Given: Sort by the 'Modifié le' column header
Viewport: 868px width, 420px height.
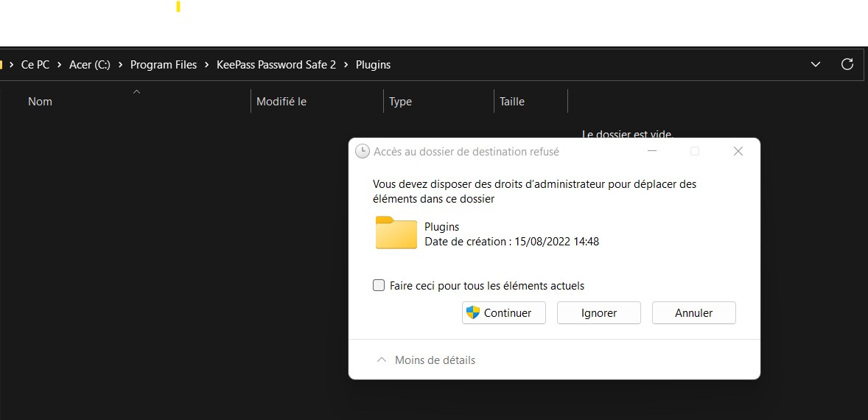Looking at the screenshot, I should (x=281, y=102).
